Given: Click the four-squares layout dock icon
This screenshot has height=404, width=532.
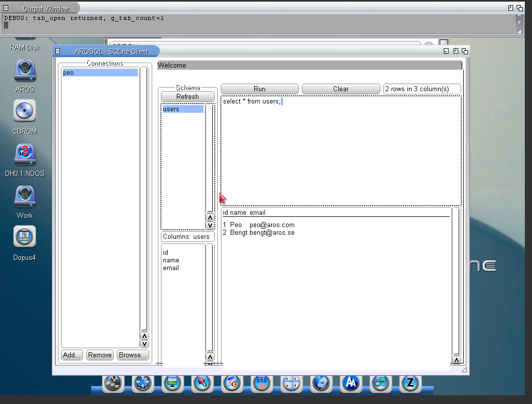Looking at the screenshot, I should pos(292,383).
